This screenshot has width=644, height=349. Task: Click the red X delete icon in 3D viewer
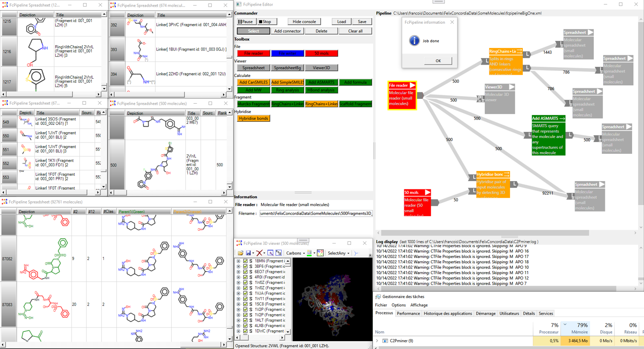[259, 253]
